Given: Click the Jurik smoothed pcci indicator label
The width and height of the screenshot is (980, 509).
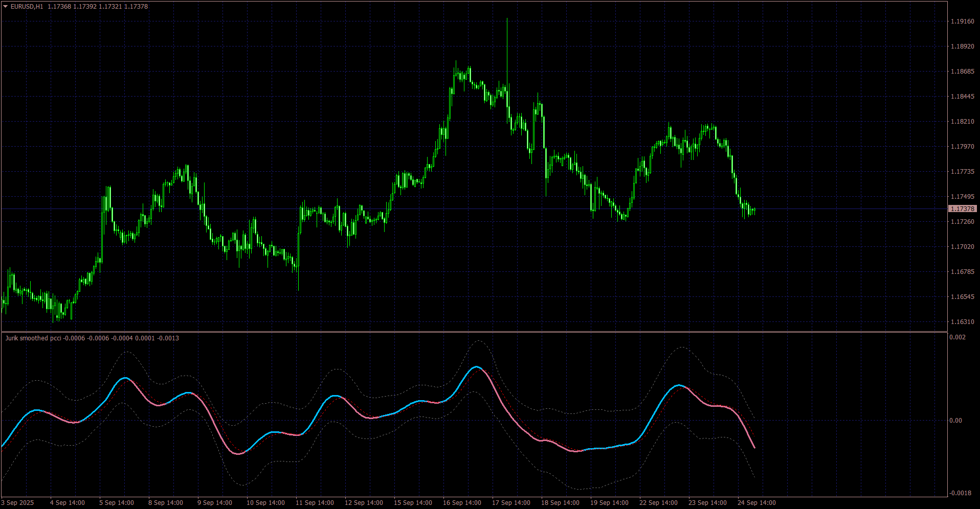Looking at the screenshot, I should click(33, 338).
